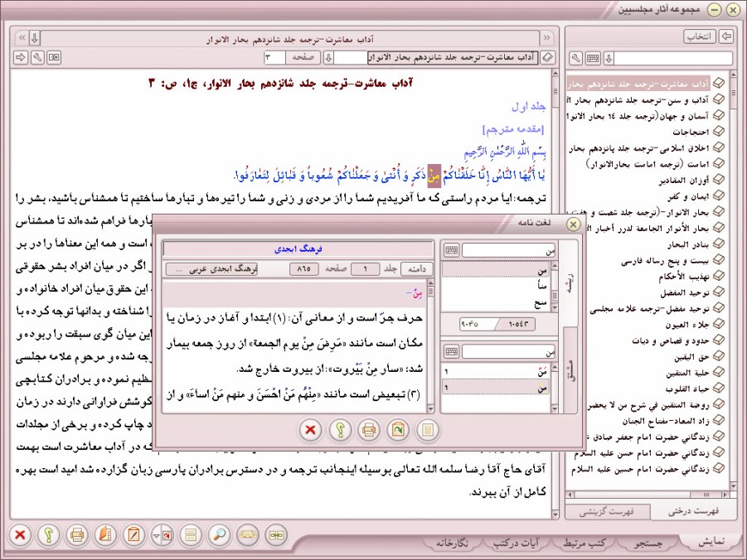
Task: Switch to the جستجو tab
Action: (x=648, y=543)
